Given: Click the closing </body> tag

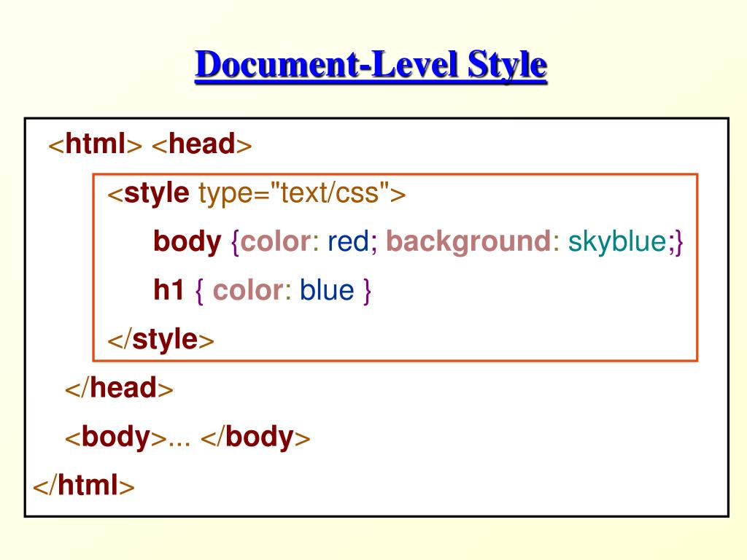Looking at the screenshot, I should [255, 437].
